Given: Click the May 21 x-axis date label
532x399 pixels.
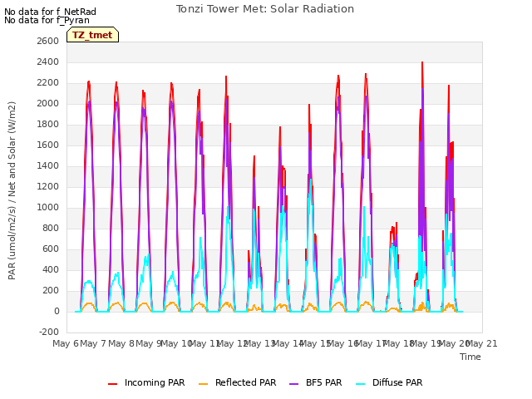Looking at the screenshot, I should click(x=482, y=343).
